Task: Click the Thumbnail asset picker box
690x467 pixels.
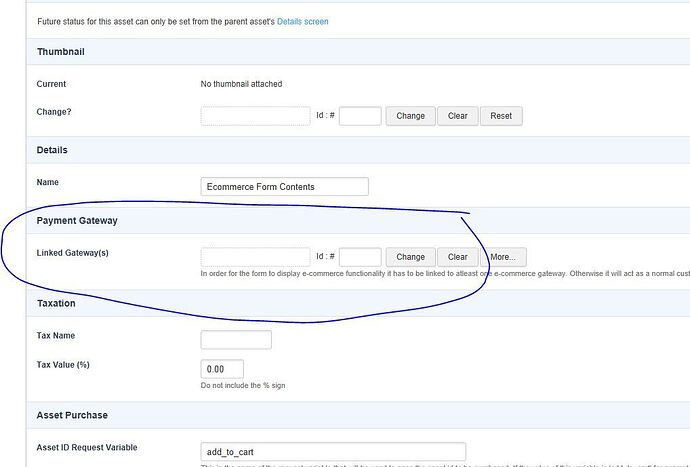Action: point(255,116)
